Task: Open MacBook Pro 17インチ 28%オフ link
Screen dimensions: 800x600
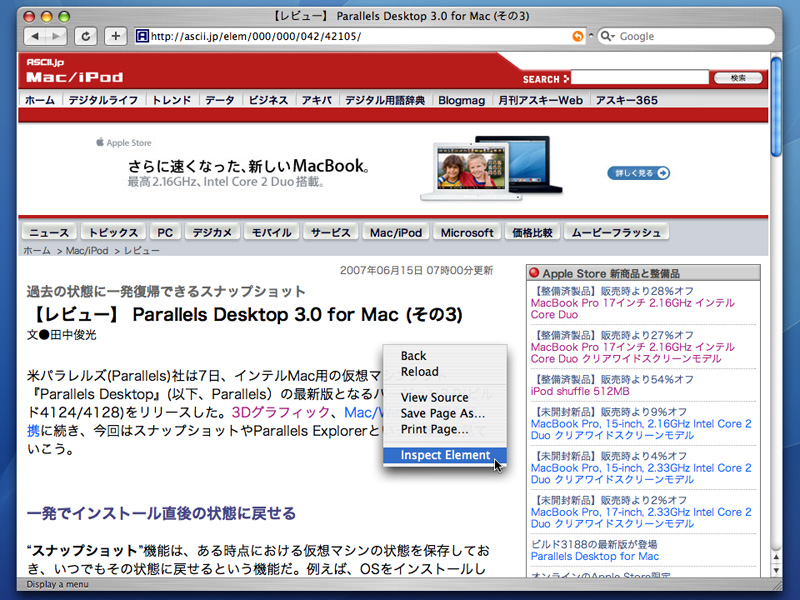Action: 632,309
